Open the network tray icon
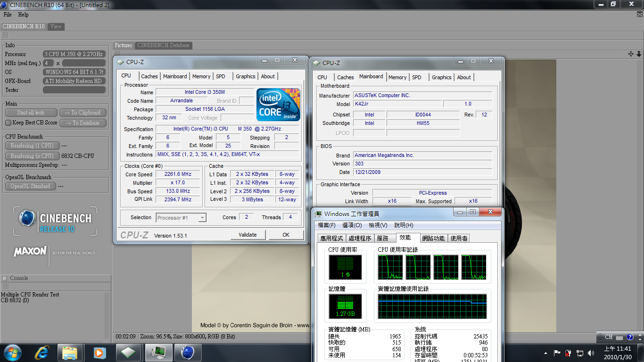Image resolution: width=644 pixels, height=362 pixels. click(580, 353)
